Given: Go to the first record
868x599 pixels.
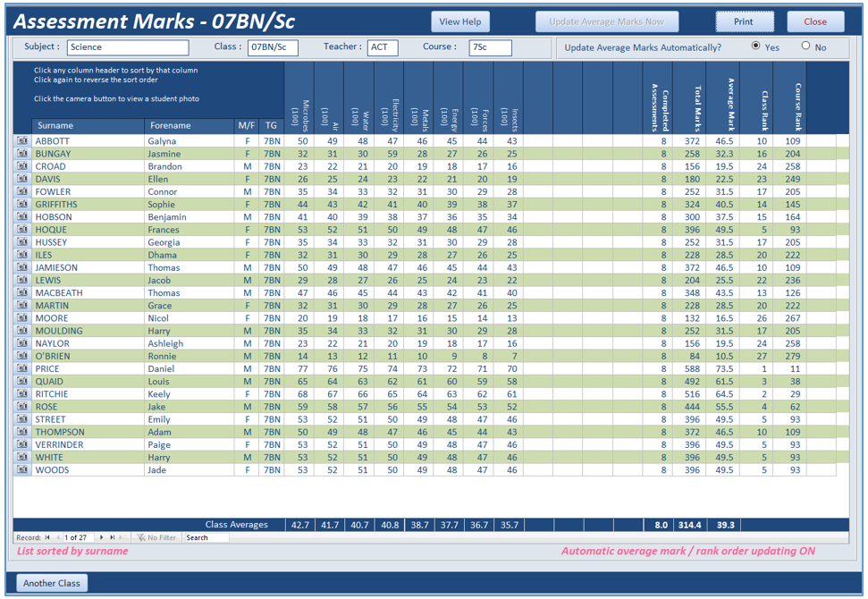Looking at the screenshot, I should (x=47, y=537).
